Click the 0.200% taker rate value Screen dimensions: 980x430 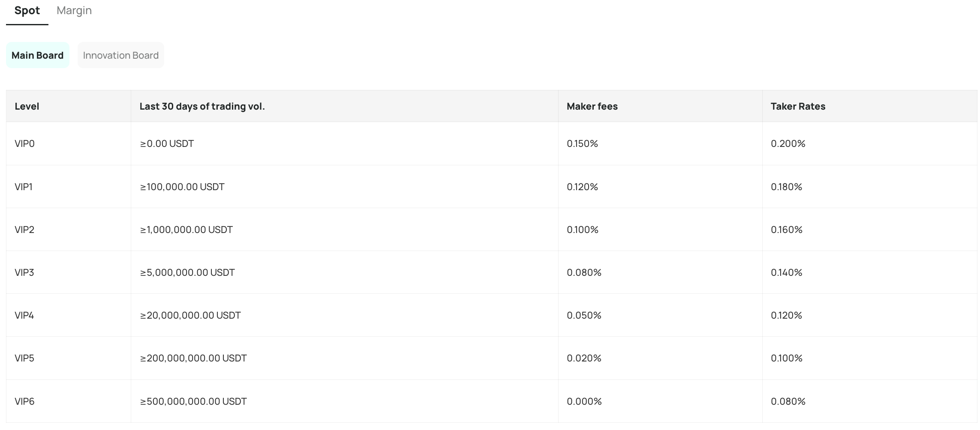(788, 143)
